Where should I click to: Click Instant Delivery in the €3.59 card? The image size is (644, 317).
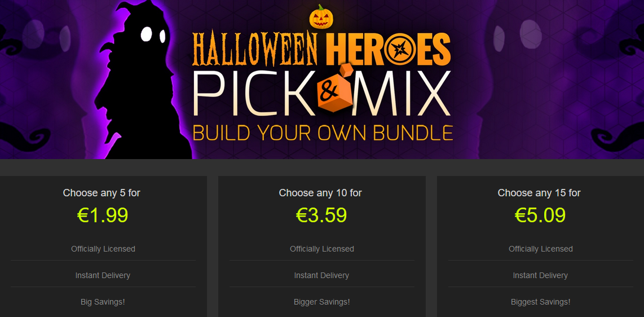coord(321,275)
